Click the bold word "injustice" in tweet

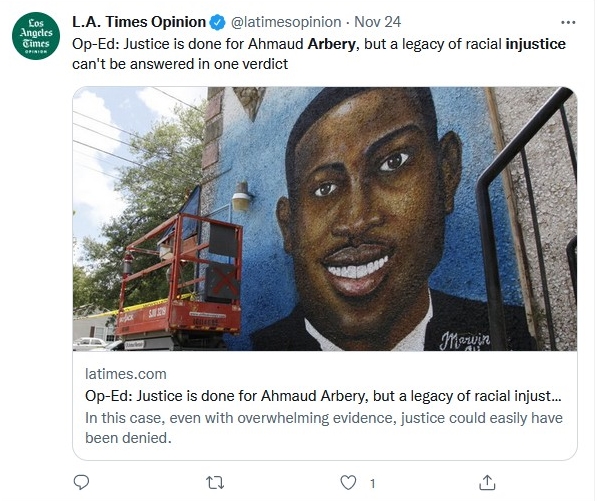535,44
